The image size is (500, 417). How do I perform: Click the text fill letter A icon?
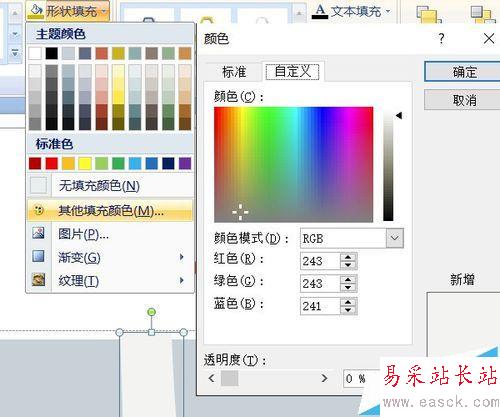(320, 11)
